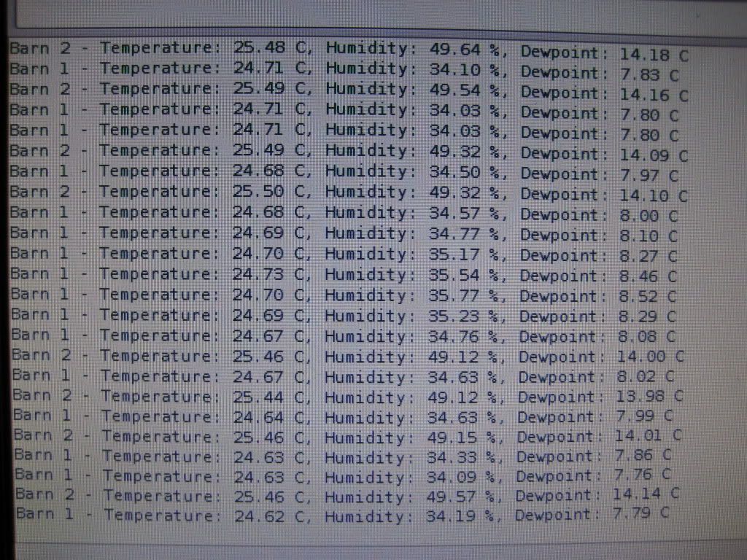Select dewpoint reading 7.97 C
Viewport: 747px width, 560px height.
point(649,176)
